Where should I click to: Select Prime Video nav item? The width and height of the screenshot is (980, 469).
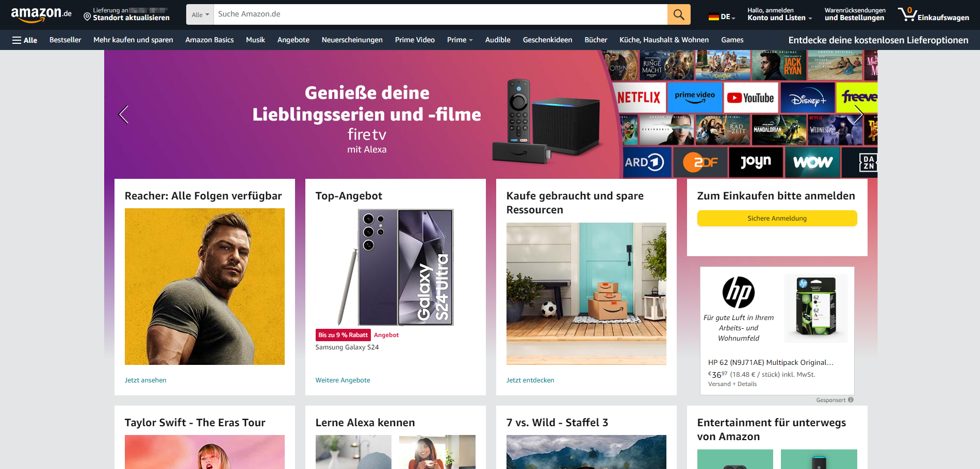click(415, 40)
